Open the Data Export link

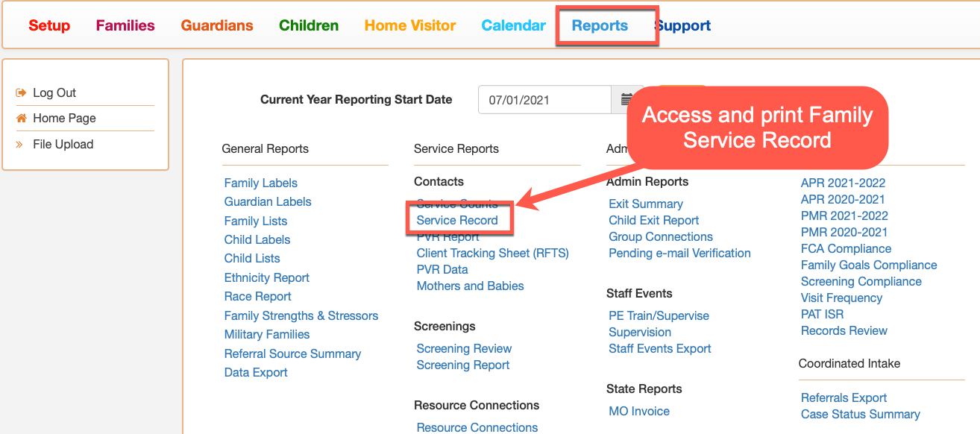pyautogui.click(x=256, y=372)
